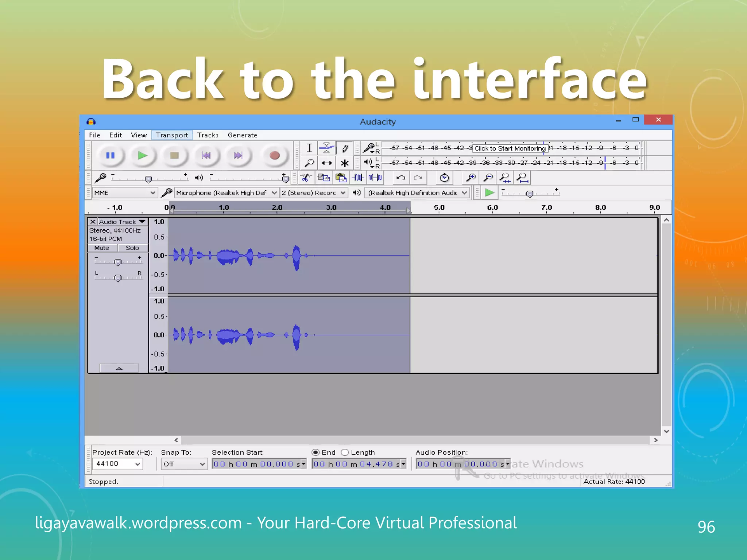Solo the Audio Track

click(132, 248)
